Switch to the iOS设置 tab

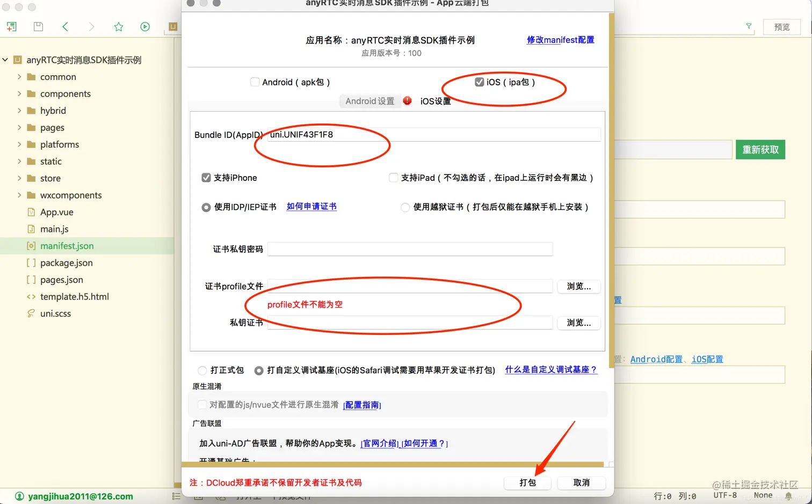pos(436,101)
